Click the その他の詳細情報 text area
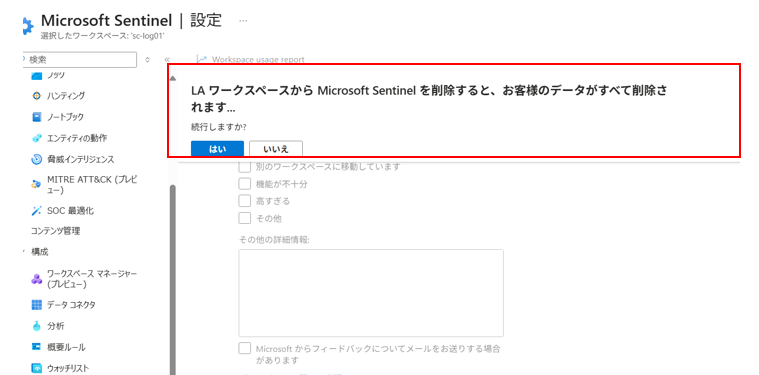The width and height of the screenshot is (759, 375). (x=371, y=293)
